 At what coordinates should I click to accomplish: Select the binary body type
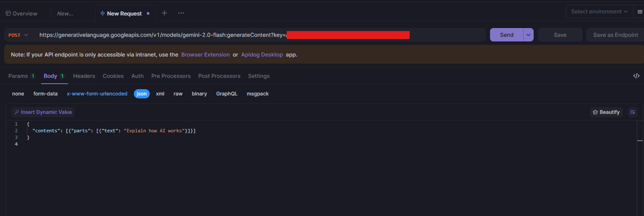tap(199, 94)
